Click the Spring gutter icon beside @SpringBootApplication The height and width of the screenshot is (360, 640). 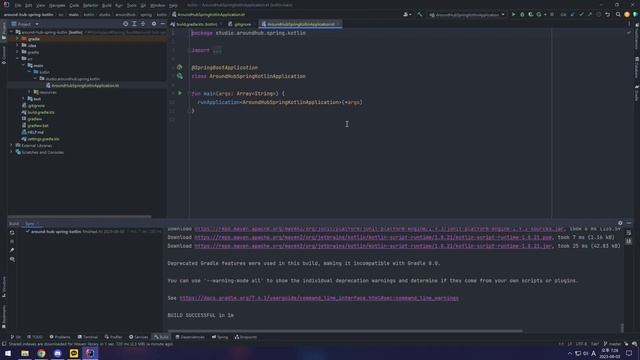[x=180, y=67]
